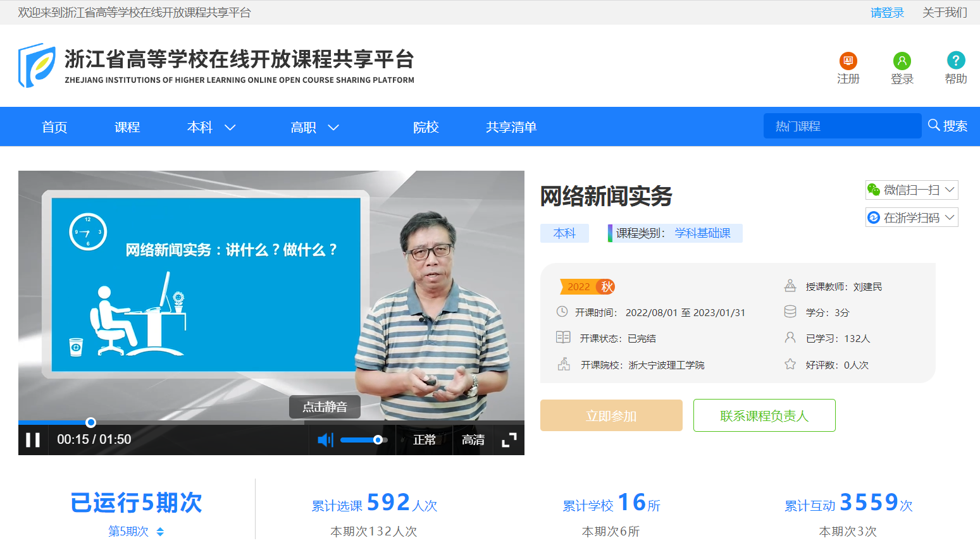Screen dimensions: 980x550
Task: Expand the 在浙学扫码 QR dropdown
Action: 912,218
